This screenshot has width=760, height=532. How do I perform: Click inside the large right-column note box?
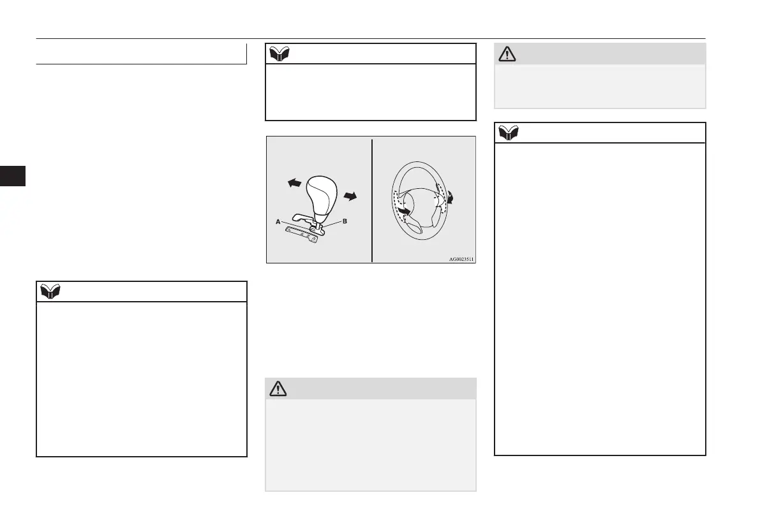pos(600,299)
